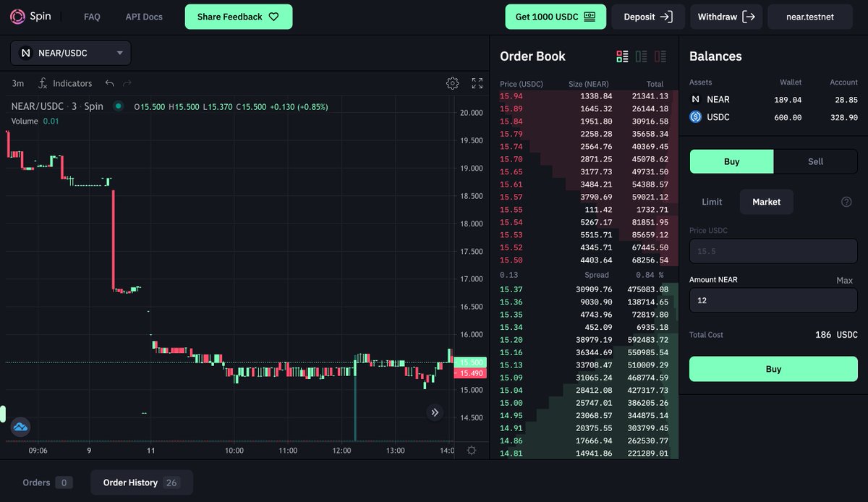
Task: Click the Amount NEAR input field
Action: [773, 300]
